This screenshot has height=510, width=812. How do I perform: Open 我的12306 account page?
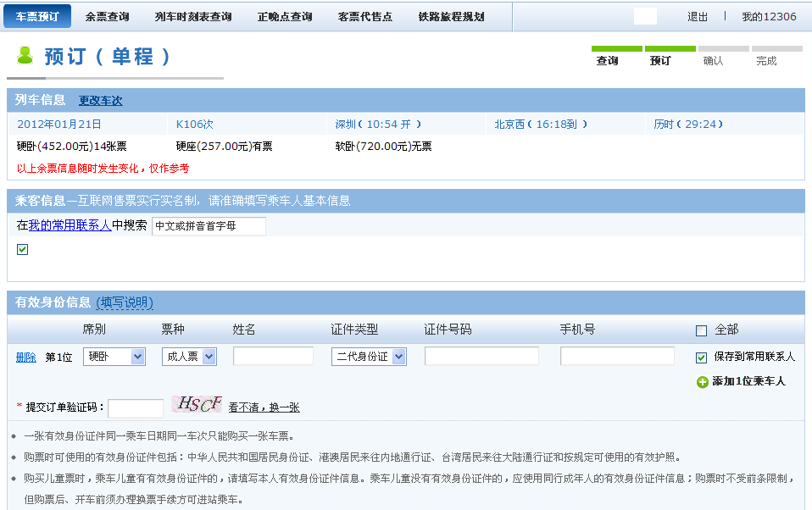[770, 16]
